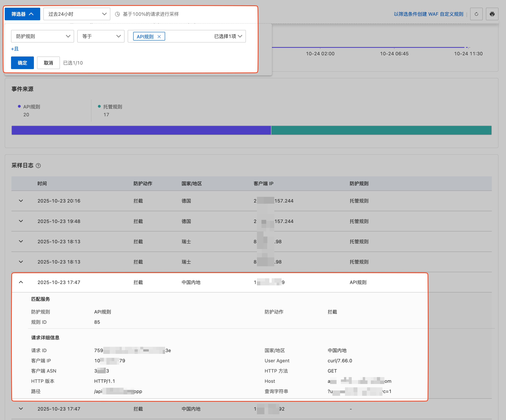Open the 防护规则 field dropdown
The width and height of the screenshot is (506, 420).
[x=42, y=36]
